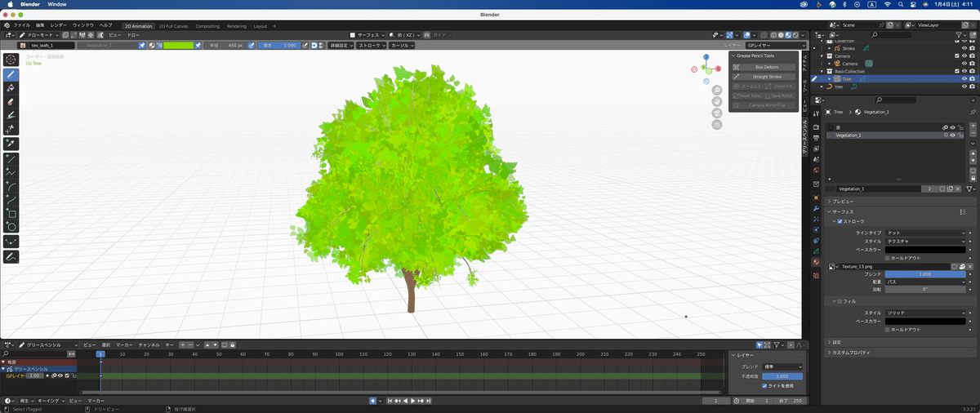The image size is (980, 413).
Task: Open Window in the macOS menu bar
Action: [x=57, y=4]
